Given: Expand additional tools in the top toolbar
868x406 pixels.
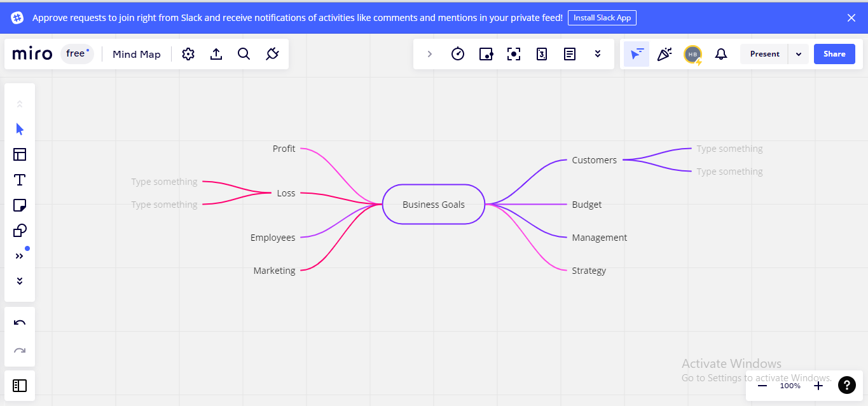Looking at the screenshot, I should click(x=598, y=54).
